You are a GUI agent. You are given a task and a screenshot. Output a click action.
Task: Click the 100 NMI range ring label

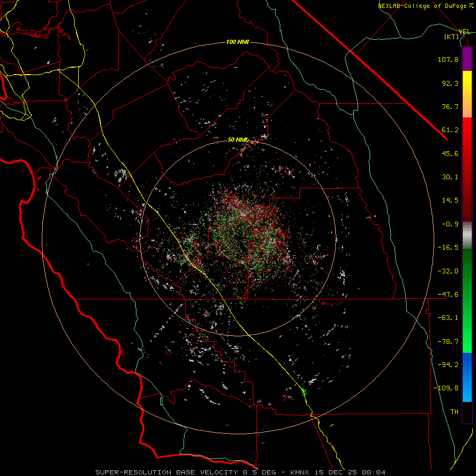[x=237, y=42]
